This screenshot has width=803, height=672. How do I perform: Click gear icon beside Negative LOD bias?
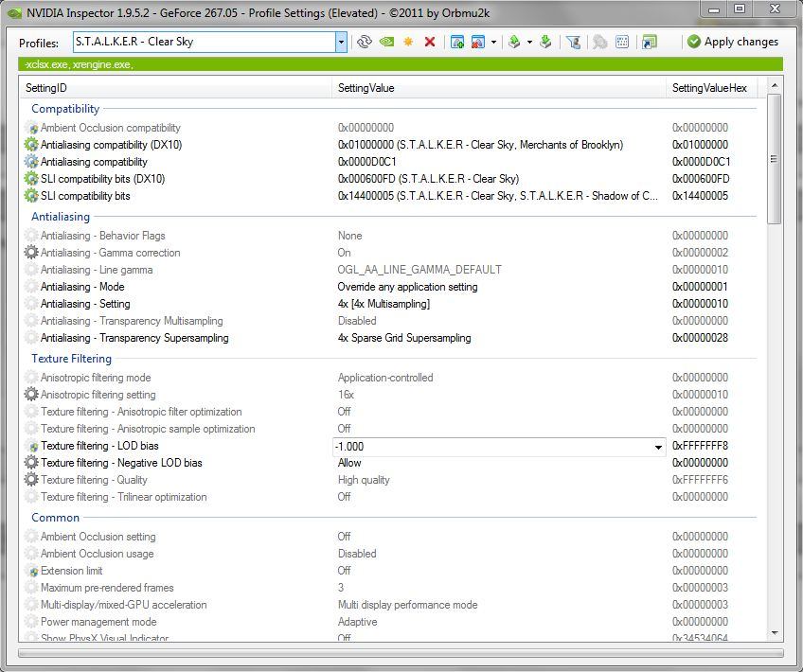[x=31, y=462]
